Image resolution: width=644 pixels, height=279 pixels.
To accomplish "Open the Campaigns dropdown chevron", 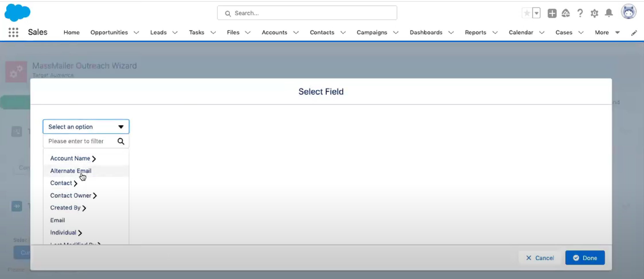I will [396, 33].
